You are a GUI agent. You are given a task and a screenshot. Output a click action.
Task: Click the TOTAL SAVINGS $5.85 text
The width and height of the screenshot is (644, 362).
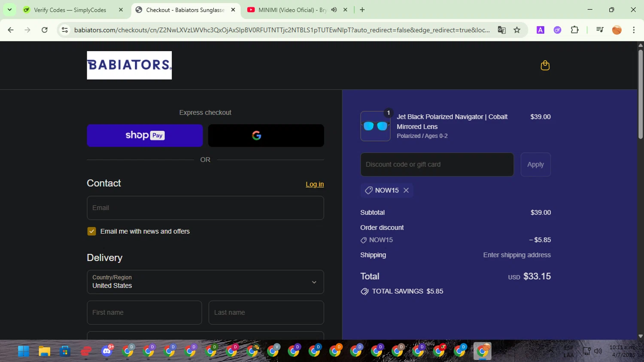coord(407,291)
